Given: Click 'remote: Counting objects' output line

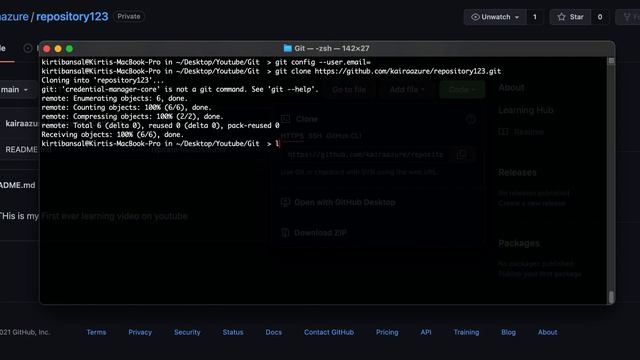Looking at the screenshot, I should pos(127,107).
